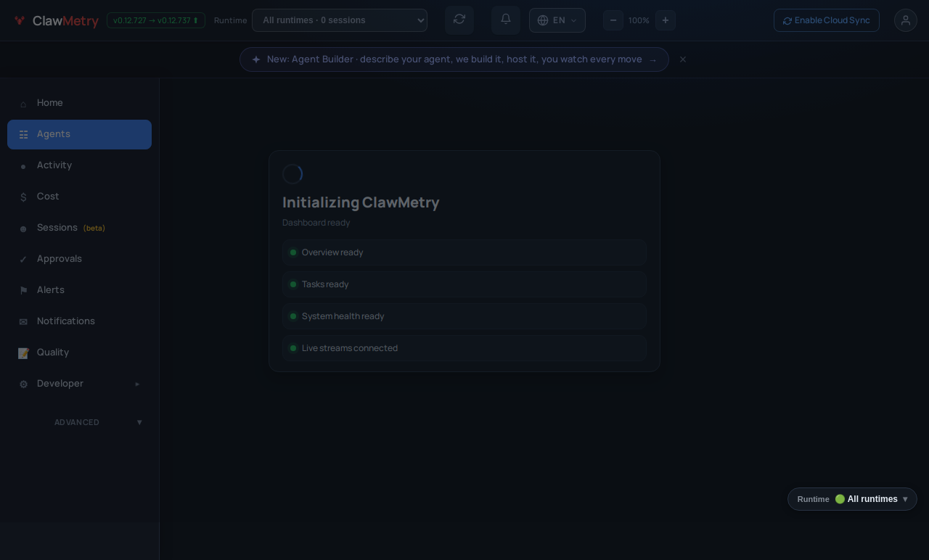The height and width of the screenshot is (560, 929).
Task: Open the notifications bell
Action: (506, 20)
